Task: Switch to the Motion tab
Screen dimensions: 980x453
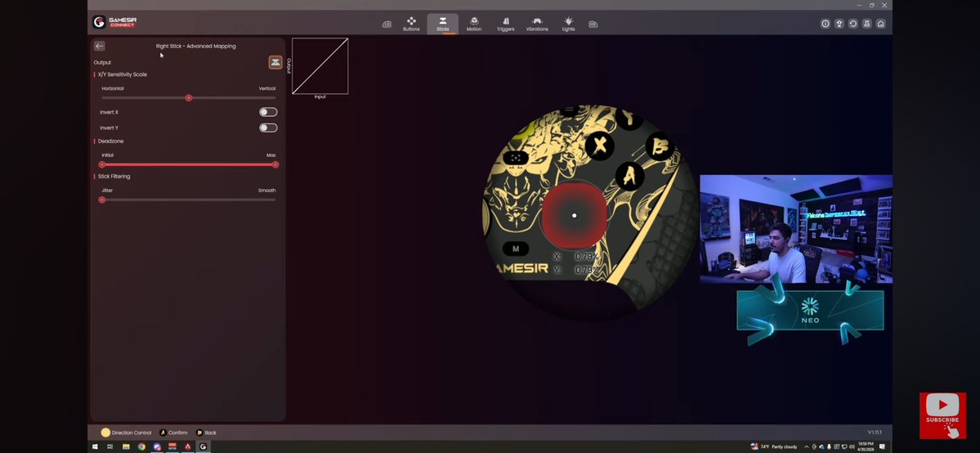Action: (474, 24)
